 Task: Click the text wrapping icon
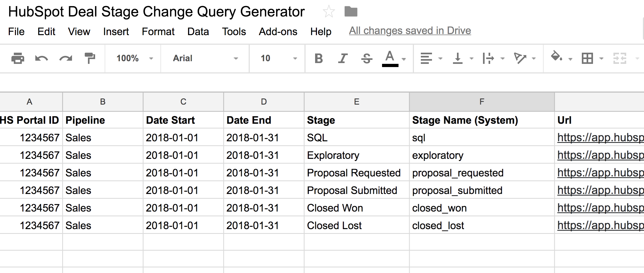pos(488,58)
